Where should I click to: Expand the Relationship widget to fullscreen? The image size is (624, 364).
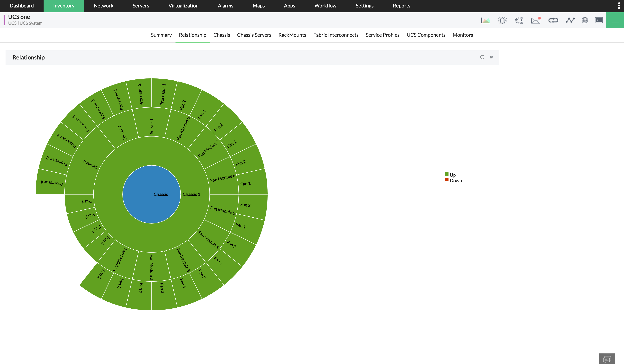(492, 57)
